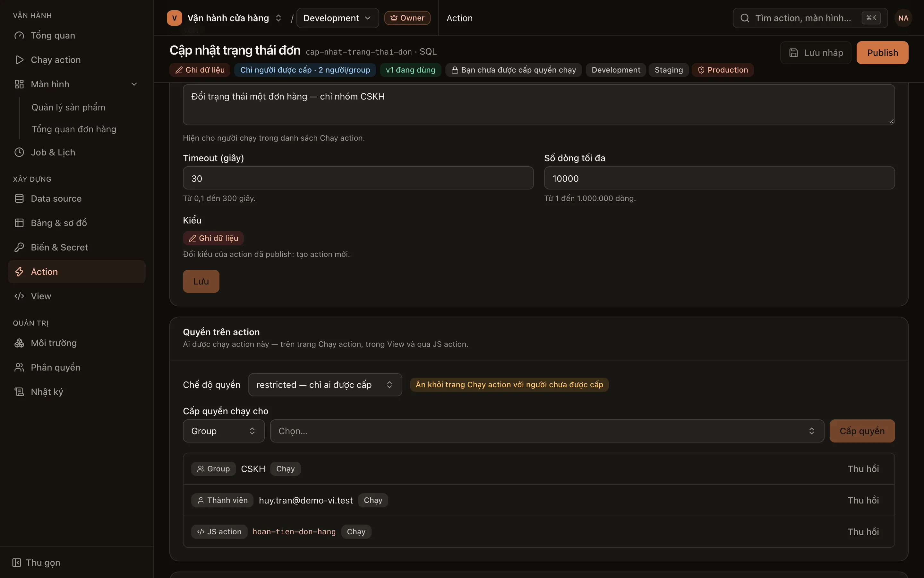The height and width of the screenshot is (578, 924).
Task: Click the Timeout (giây) field
Action: click(x=358, y=178)
